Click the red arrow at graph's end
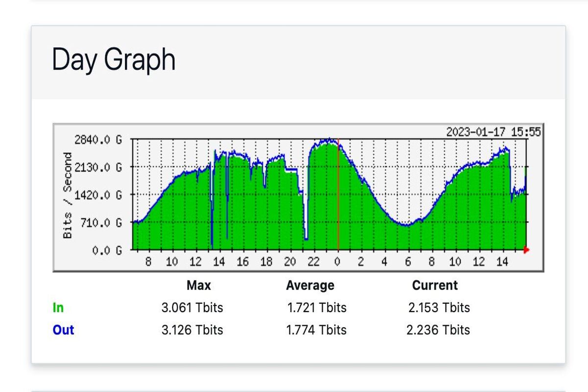This screenshot has width=588, height=392. click(x=527, y=250)
